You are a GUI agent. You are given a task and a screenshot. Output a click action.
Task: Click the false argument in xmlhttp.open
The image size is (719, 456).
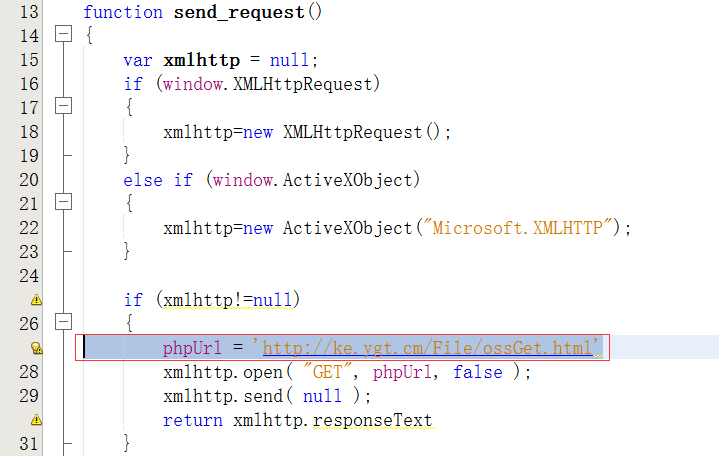click(x=477, y=372)
